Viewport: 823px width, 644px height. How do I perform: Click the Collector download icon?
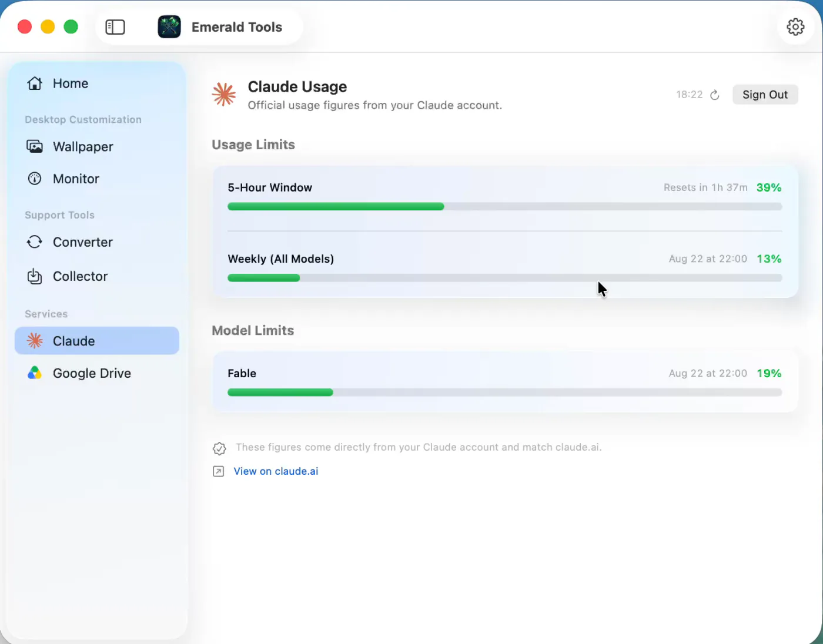tap(35, 276)
